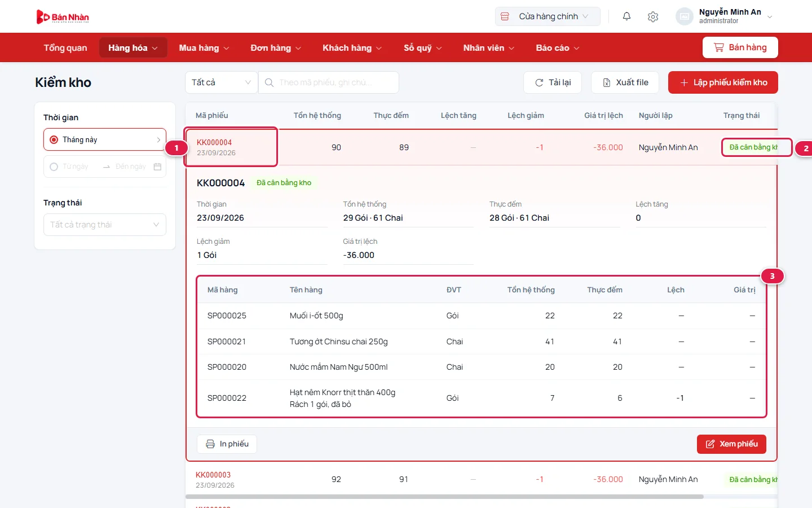Open the Khách hàng menu
The image size is (812, 508).
tap(352, 47)
